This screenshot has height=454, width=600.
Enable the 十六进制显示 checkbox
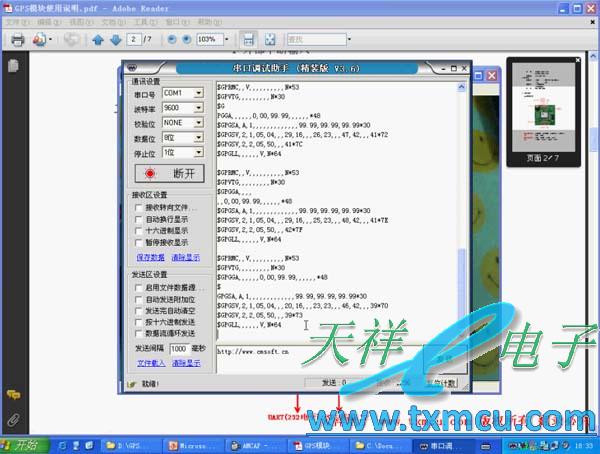(139, 231)
